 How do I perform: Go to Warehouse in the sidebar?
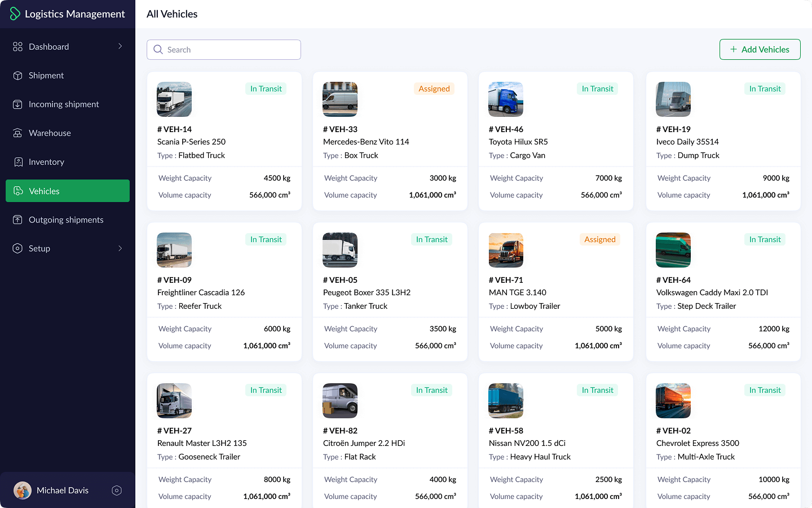50,133
